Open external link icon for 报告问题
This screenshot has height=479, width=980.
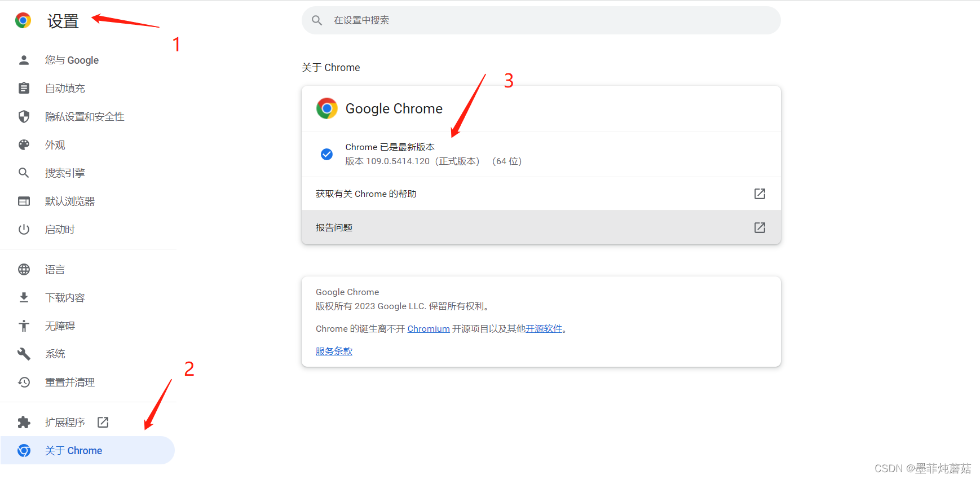tap(760, 227)
